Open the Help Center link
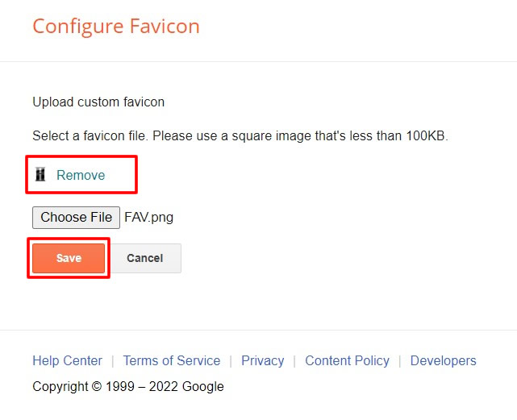This screenshot has height=420, width=517. tap(67, 360)
